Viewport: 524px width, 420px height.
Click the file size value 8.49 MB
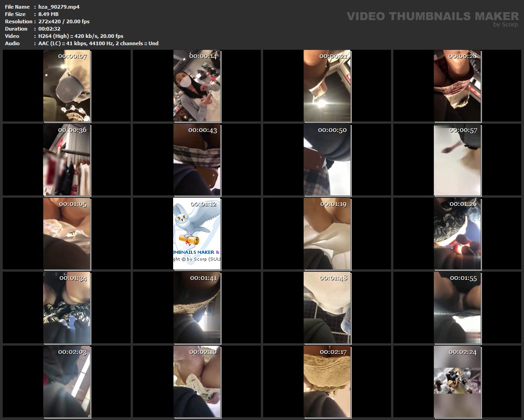point(48,14)
